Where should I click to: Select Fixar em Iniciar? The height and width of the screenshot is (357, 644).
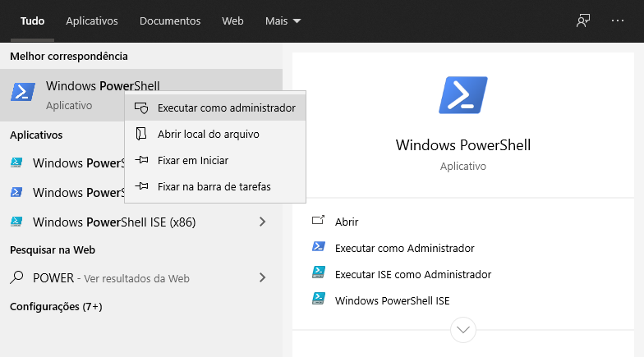215,161
